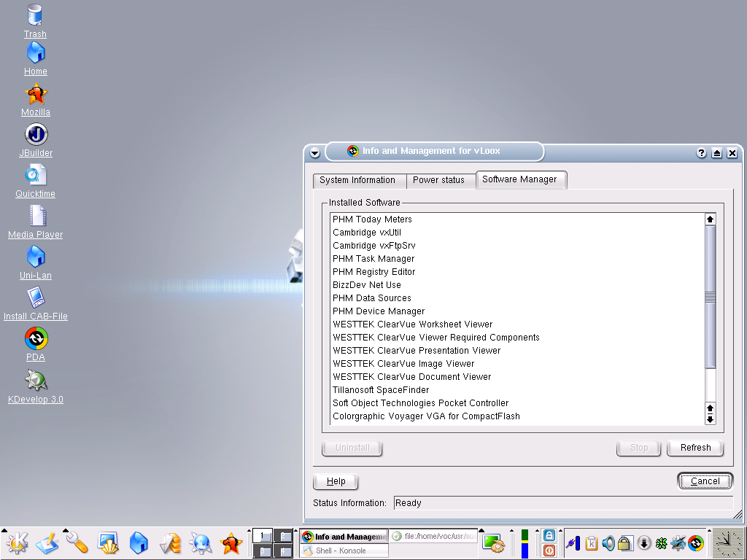
Task: Activate Info and Management taskbar entry
Action: point(344,537)
